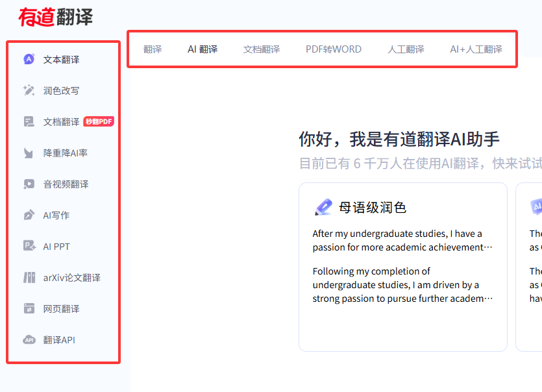542x392 pixels.
Task: Select the AI+人工翻译 tab
Action: click(x=476, y=49)
